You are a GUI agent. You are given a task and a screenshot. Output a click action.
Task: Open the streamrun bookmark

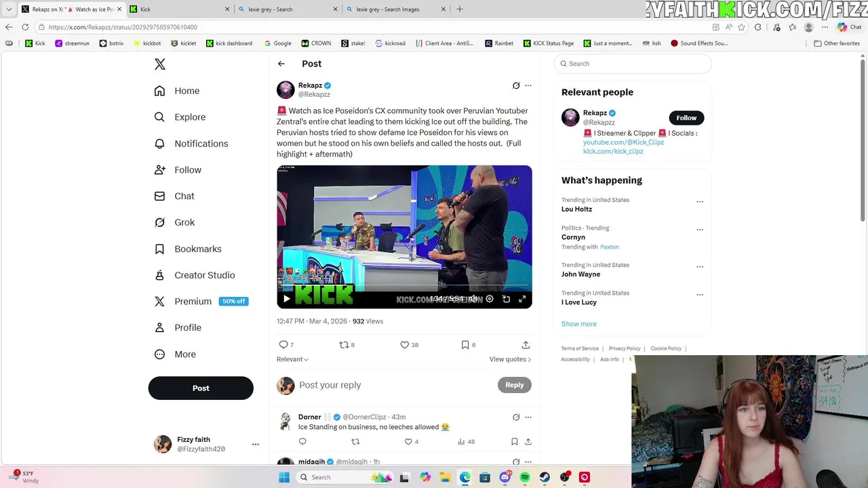click(72, 43)
